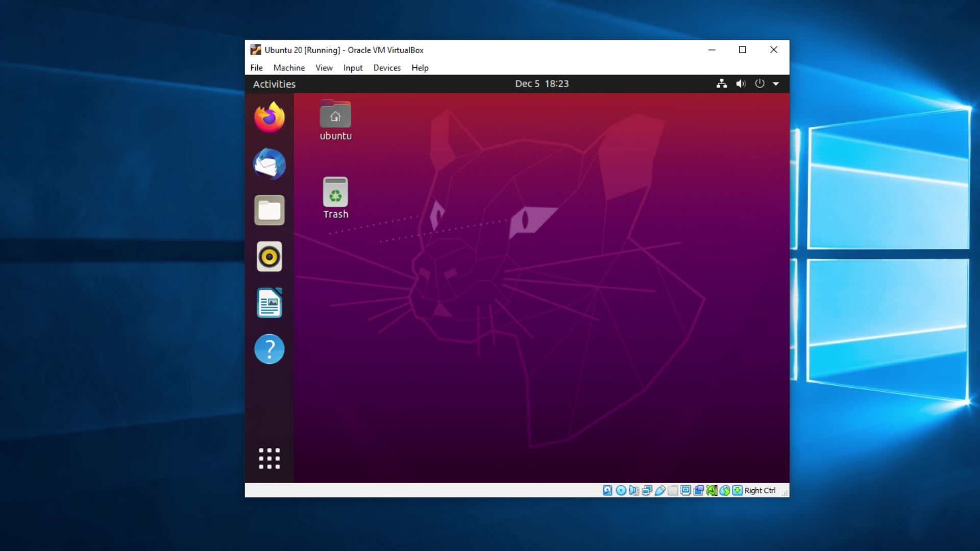Expand the Input menu options
980x551 pixels.
[x=353, y=67]
